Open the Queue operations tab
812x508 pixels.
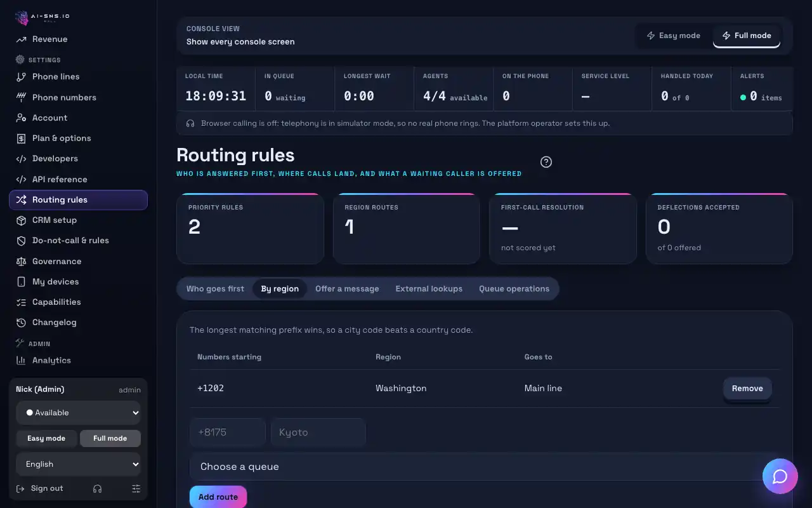pos(514,288)
